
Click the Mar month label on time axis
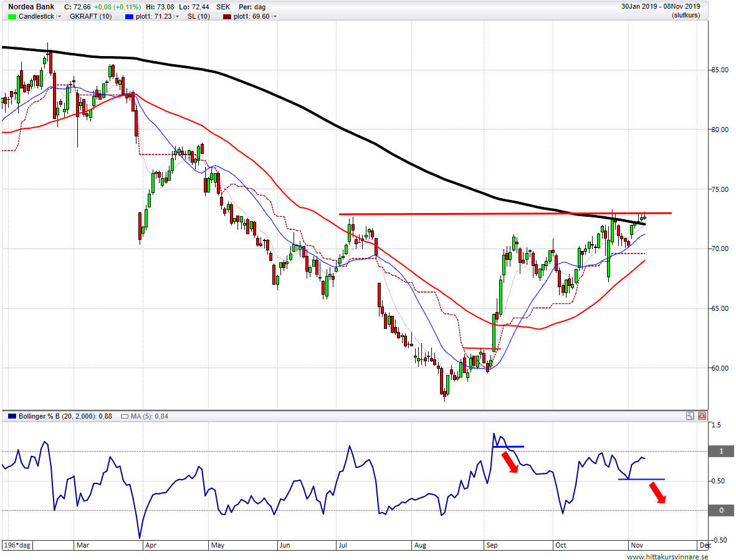(83, 545)
